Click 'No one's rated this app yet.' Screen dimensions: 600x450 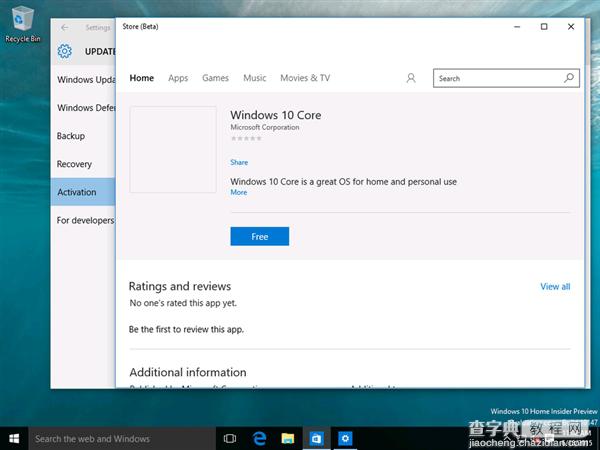tap(183, 303)
